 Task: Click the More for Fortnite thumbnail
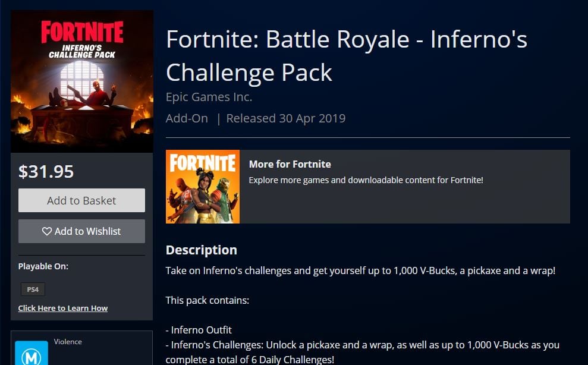click(x=203, y=187)
